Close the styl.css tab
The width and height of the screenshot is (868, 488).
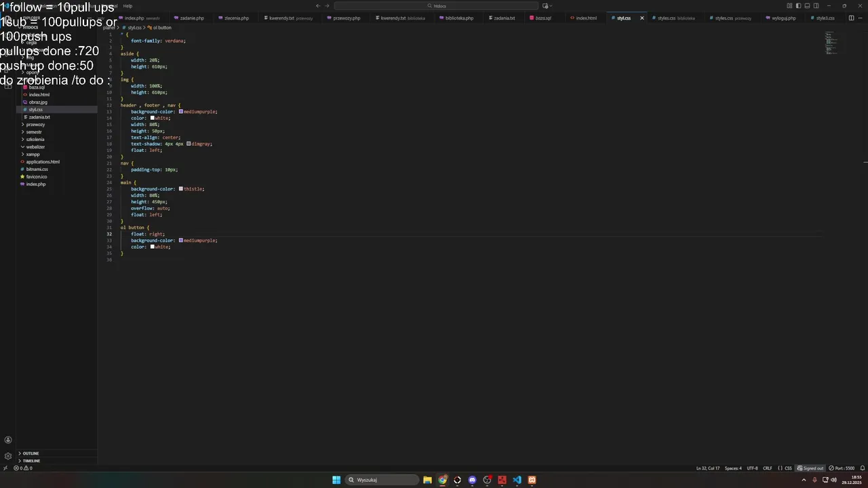click(642, 18)
